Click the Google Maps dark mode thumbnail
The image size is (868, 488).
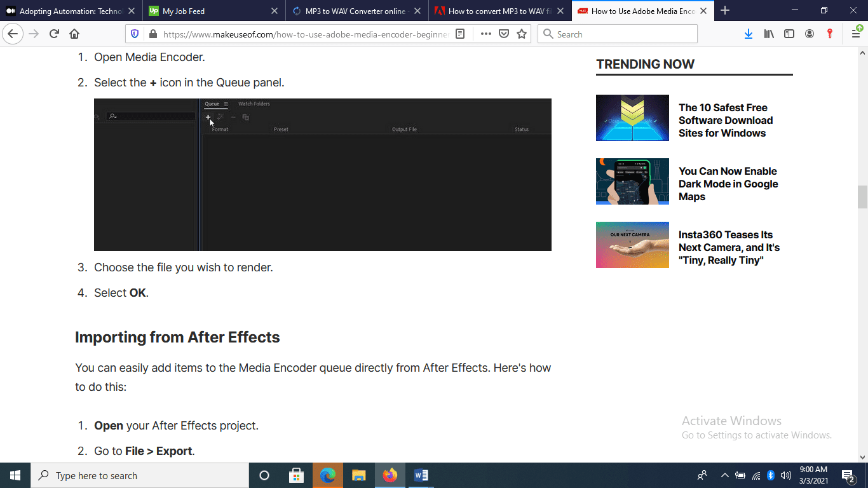point(632,181)
